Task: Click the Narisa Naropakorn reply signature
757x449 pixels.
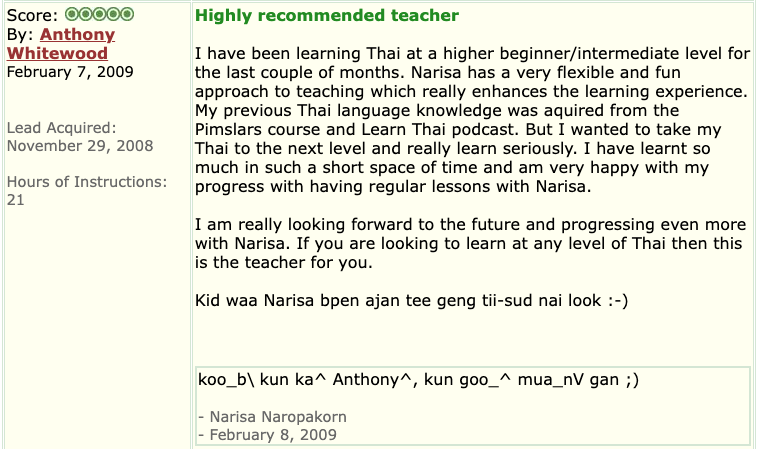Action: [272, 417]
